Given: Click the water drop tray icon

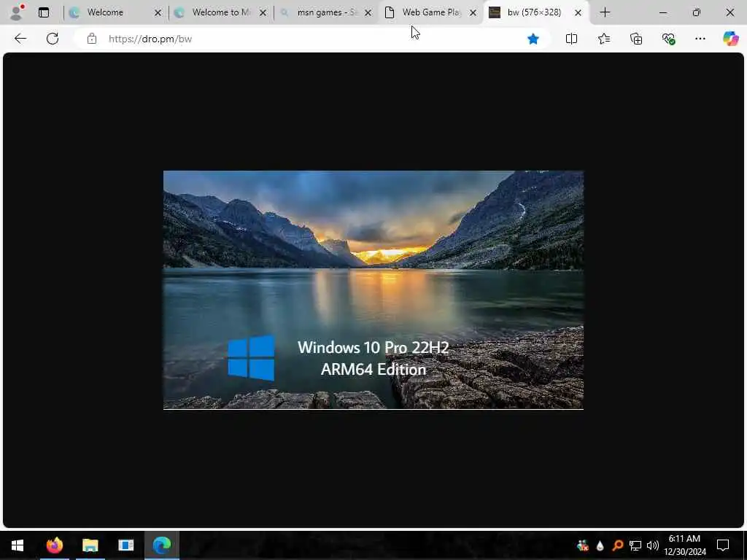Looking at the screenshot, I should (600, 545).
